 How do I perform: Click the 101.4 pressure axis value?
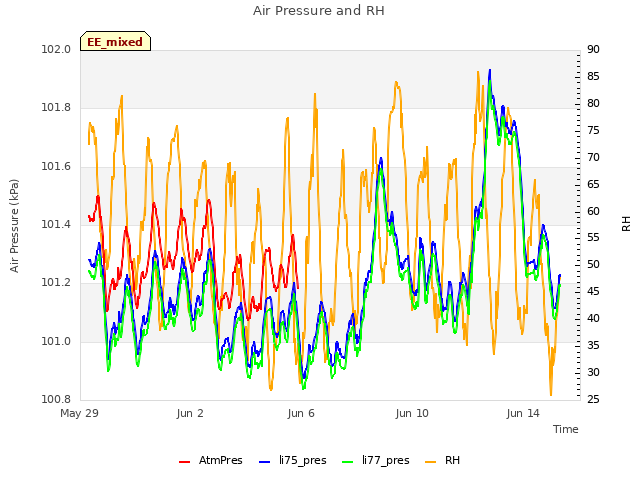(x=56, y=225)
